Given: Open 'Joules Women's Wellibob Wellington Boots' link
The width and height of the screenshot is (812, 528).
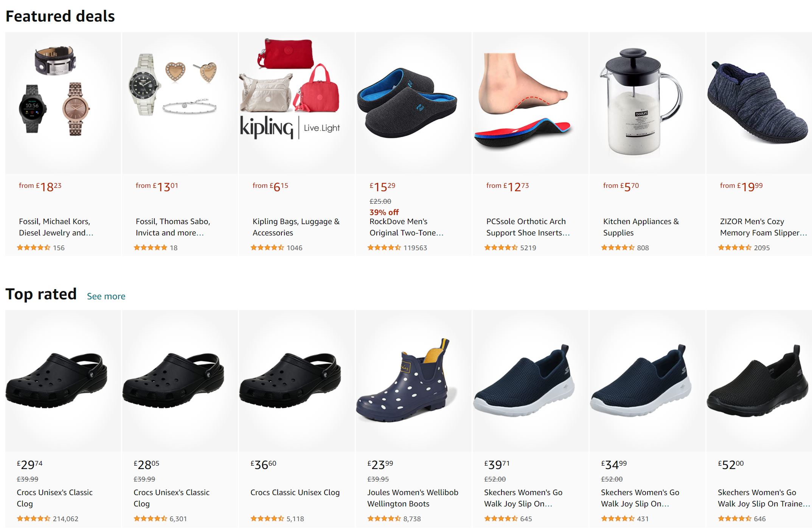Looking at the screenshot, I should click(x=413, y=498).
